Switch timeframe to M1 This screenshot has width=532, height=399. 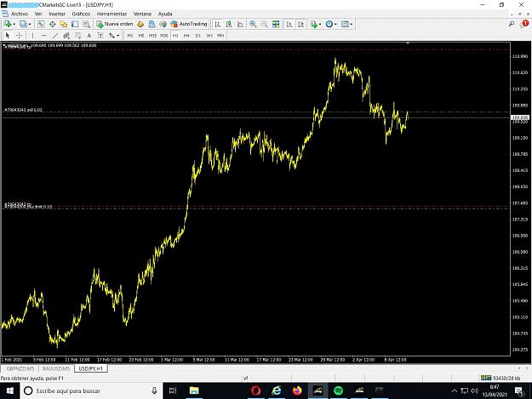pos(130,35)
